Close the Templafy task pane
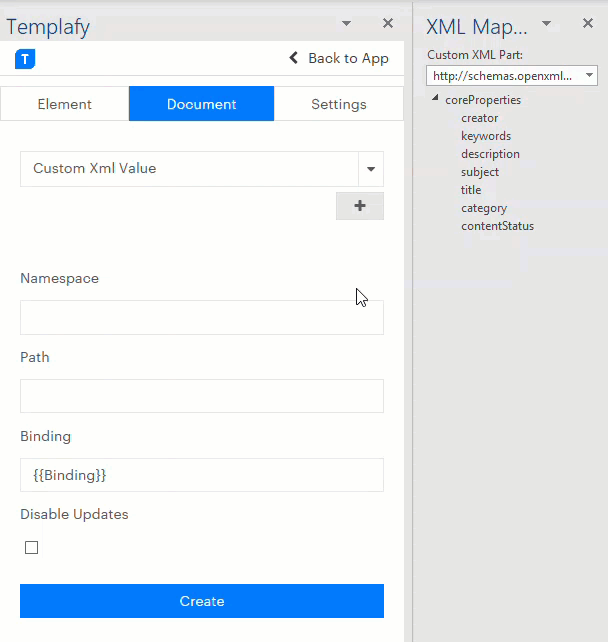This screenshot has height=642, width=608. click(388, 23)
